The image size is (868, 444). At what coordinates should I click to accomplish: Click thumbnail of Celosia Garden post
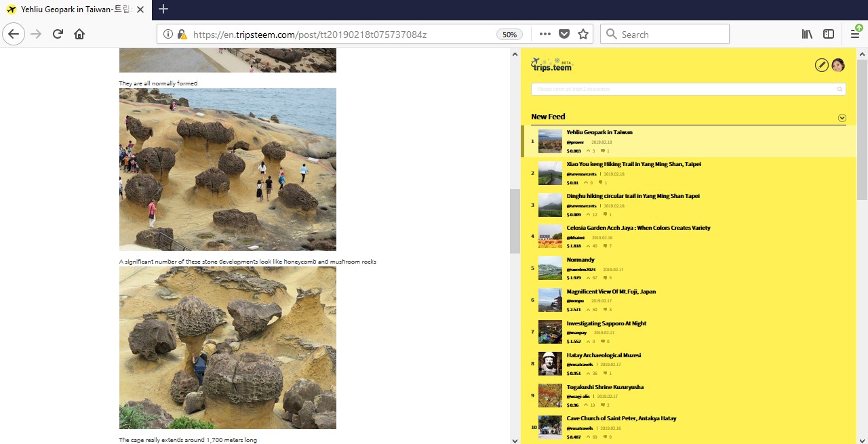tap(550, 236)
